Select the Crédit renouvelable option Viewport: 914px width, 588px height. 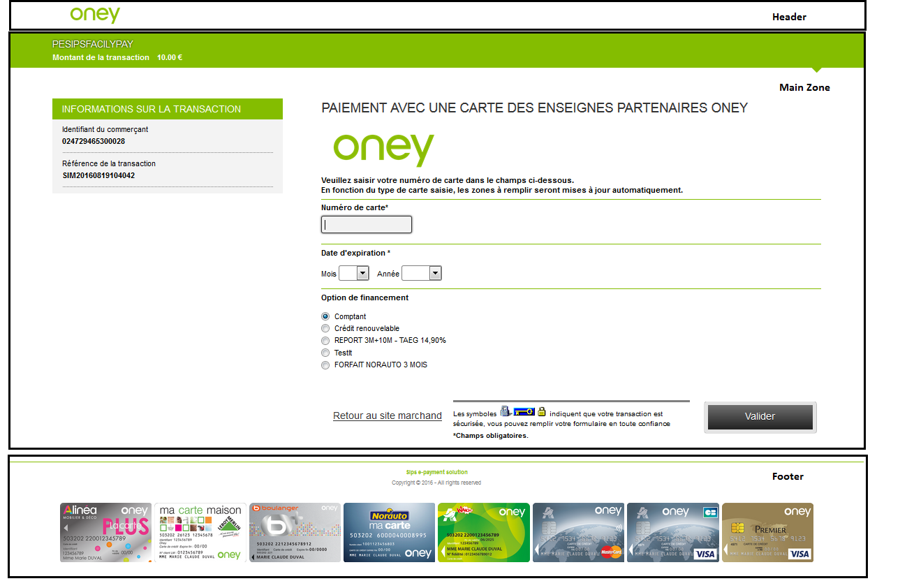(325, 328)
